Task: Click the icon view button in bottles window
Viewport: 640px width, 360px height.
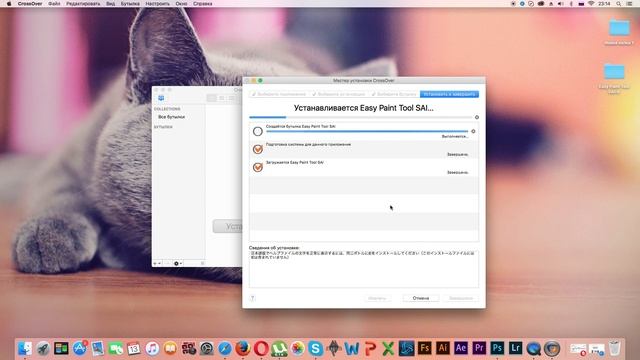Action: click(x=212, y=98)
